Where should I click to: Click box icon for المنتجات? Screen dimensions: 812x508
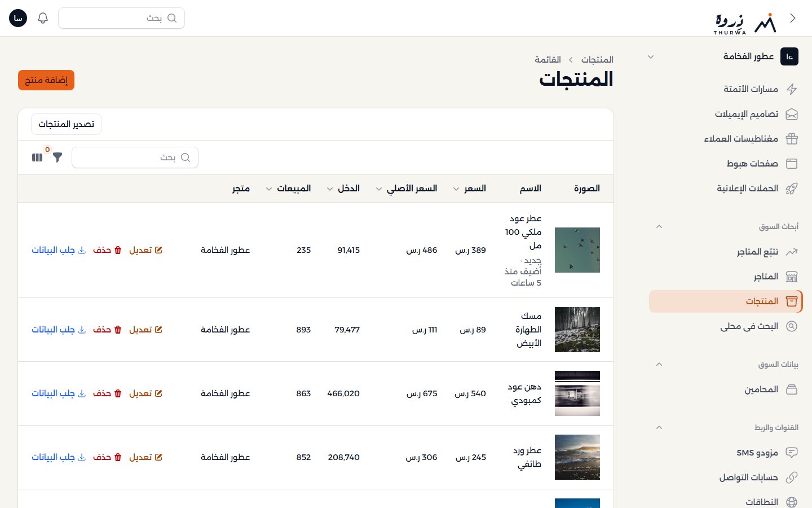(x=792, y=301)
